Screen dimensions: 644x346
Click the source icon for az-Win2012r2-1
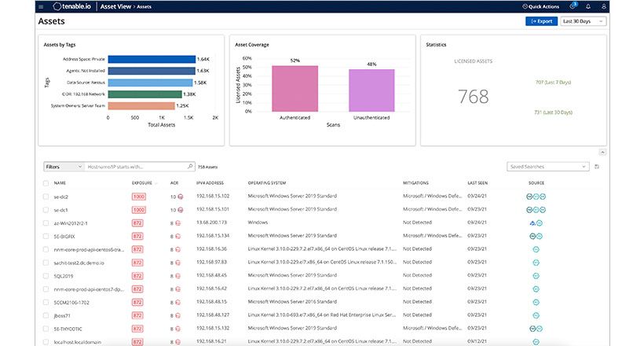(536, 223)
